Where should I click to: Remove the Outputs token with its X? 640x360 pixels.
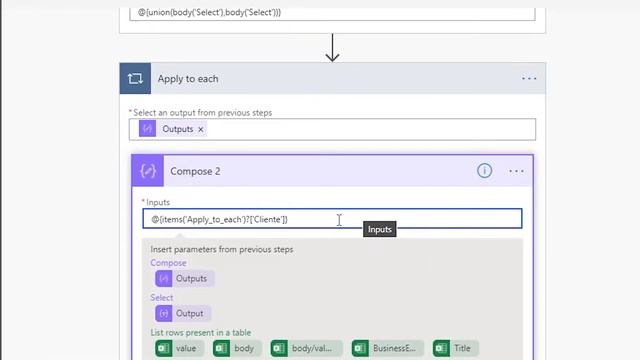click(x=201, y=129)
